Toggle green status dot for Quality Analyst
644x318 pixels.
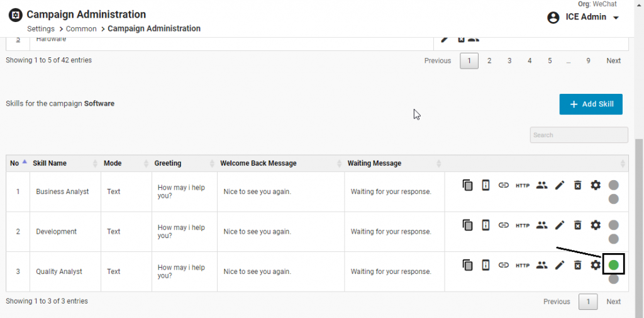[613, 264]
